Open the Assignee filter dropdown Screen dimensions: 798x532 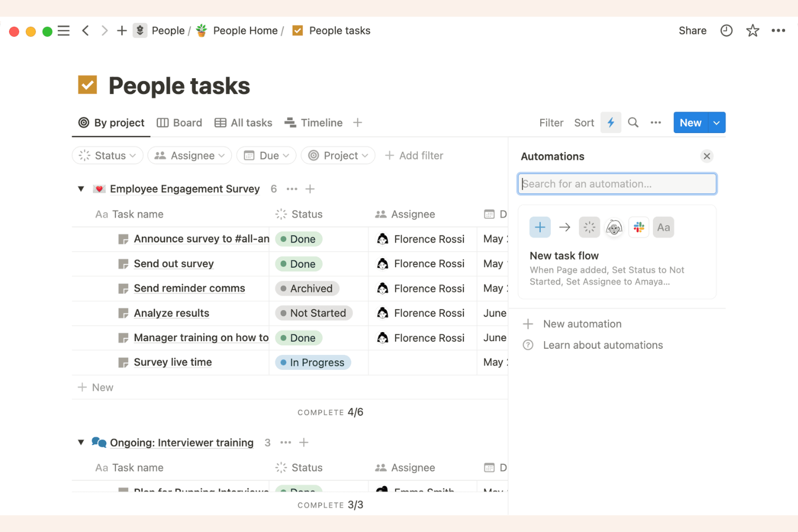pyautogui.click(x=190, y=156)
